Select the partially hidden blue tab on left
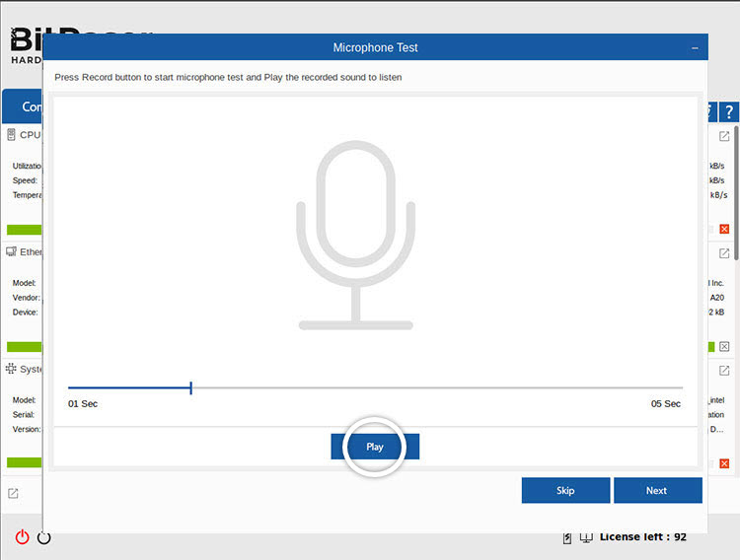This screenshot has height=560, width=740. click(22, 106)
